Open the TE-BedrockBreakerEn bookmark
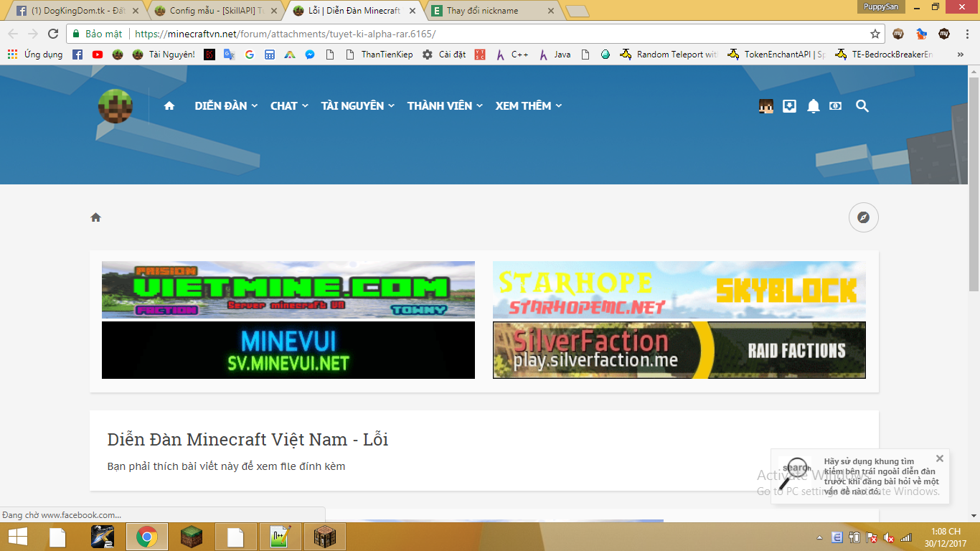Viewport: 980px width, 551px height. (884, 55)
